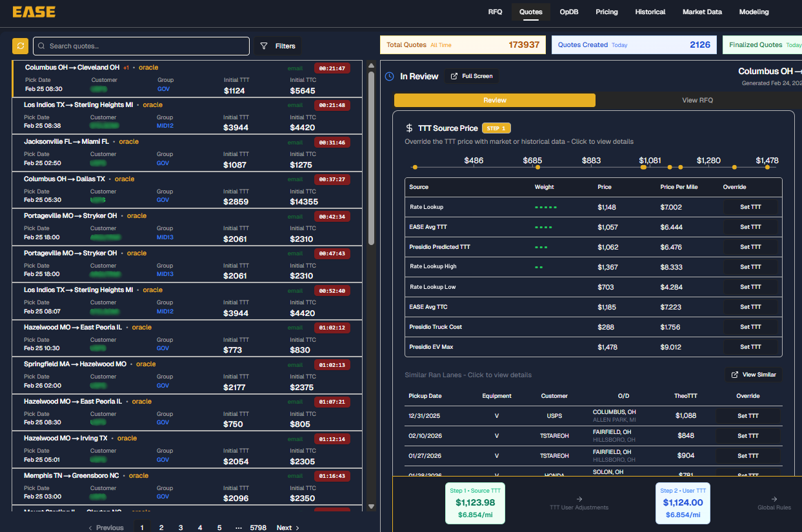Click the scroll-up arrow of the quotes list
Viewport: 802px width, 532px height.
click(371, 65)
